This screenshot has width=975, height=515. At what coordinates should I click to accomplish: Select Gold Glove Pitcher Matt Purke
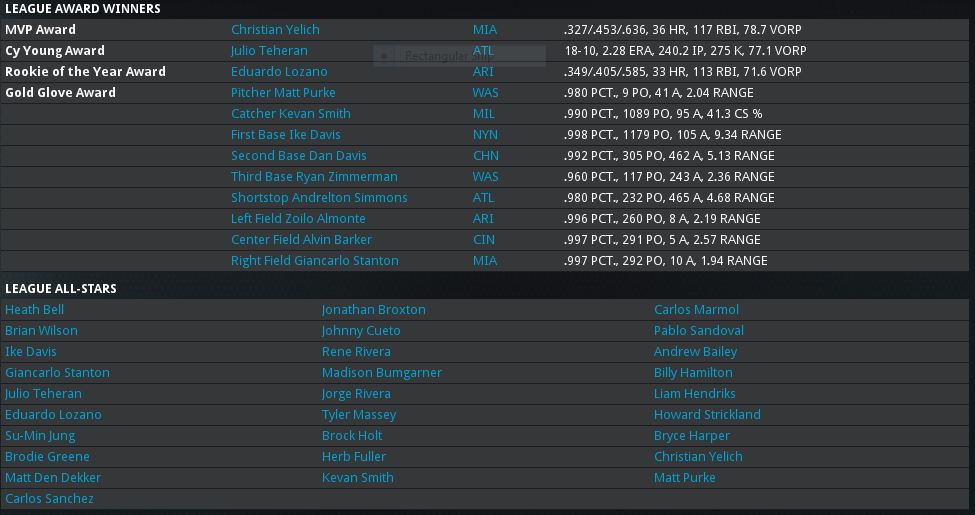point(283,93)
